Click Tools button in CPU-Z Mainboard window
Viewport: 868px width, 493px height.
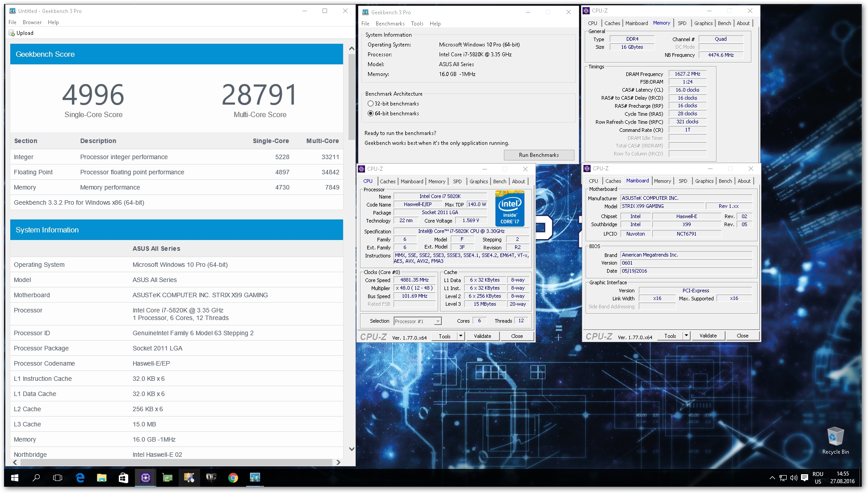(x=670, y=336)
